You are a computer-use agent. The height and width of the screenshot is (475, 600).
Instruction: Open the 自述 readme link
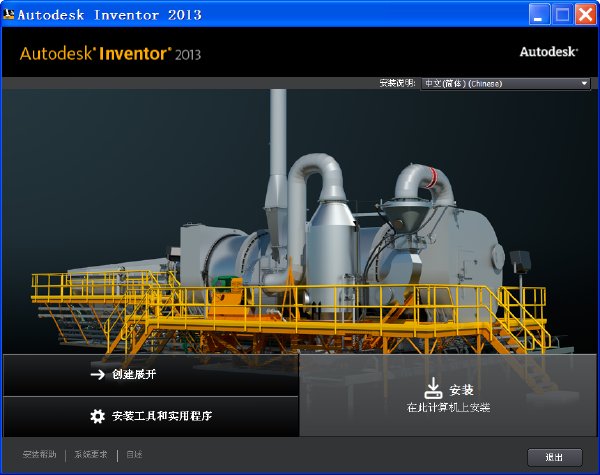(134, 455)
